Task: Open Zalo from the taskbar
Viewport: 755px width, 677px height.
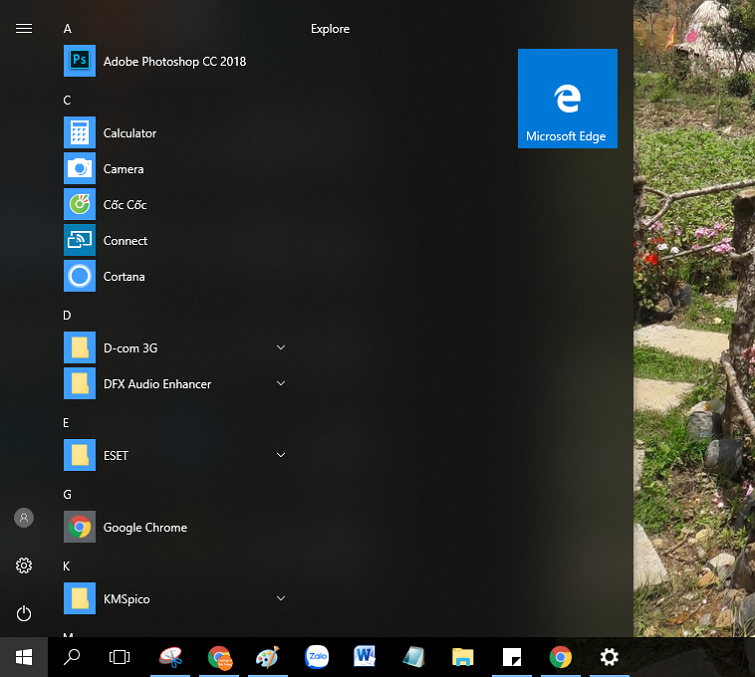Action: pos(317,657)
